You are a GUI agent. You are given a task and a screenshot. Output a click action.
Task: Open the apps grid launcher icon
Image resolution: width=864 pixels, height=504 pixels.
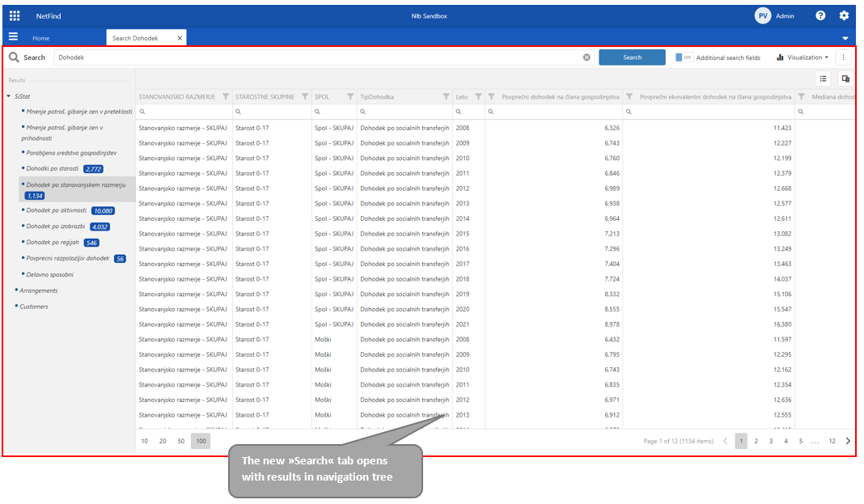[15, 15]
